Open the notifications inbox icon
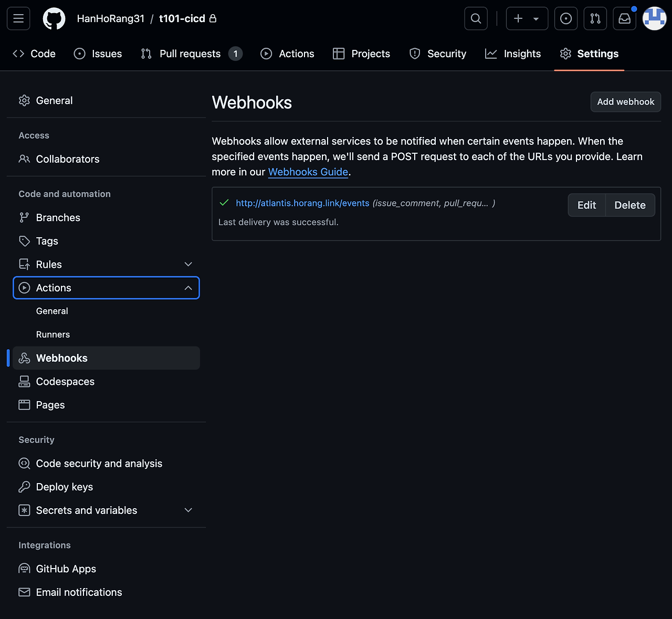Screen dimensions: 672x619 (625, 18)
